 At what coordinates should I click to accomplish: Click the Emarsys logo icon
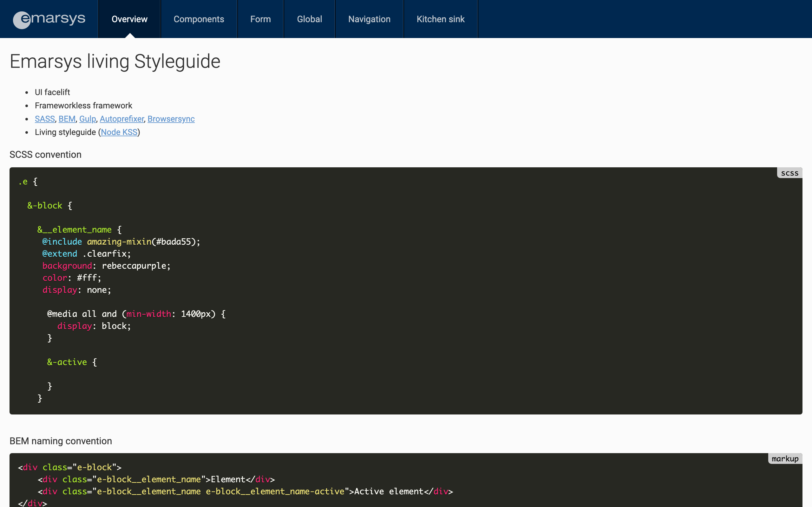(x=22, y=20)
